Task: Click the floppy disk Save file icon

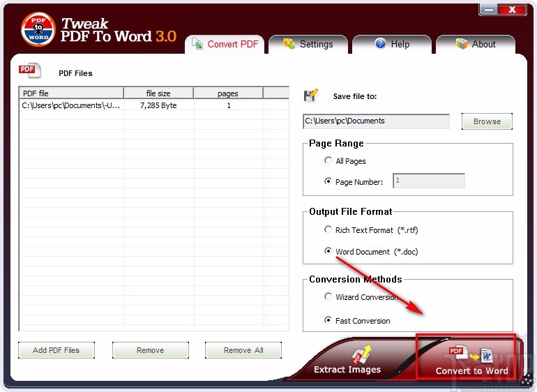Action: click(x=310, y=96)
